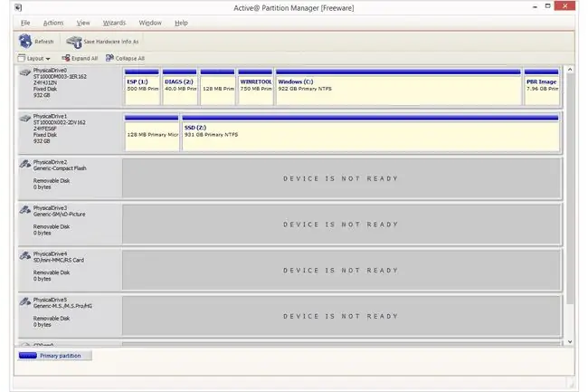Click DEVICE IS NOT READY for PhysicalDrive2
588x392 pixels.
click(340, 178)
